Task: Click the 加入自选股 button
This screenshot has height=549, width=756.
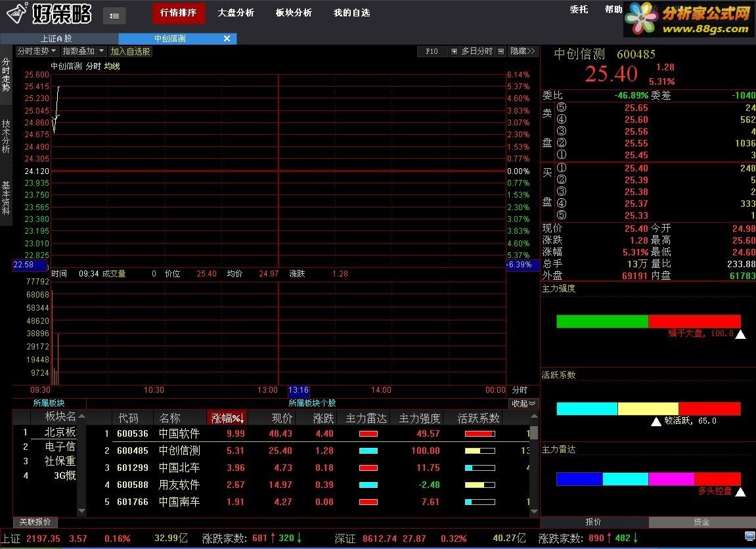Action: (130, 51)
